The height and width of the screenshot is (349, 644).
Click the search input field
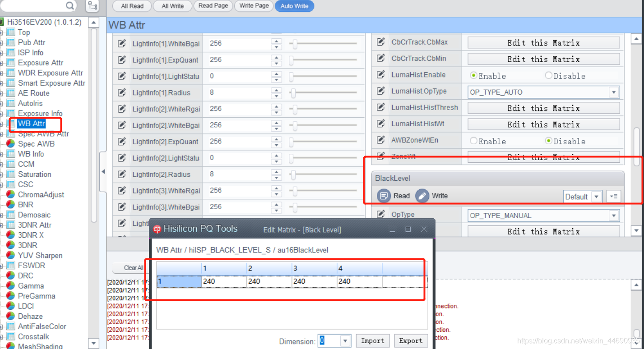32,5
